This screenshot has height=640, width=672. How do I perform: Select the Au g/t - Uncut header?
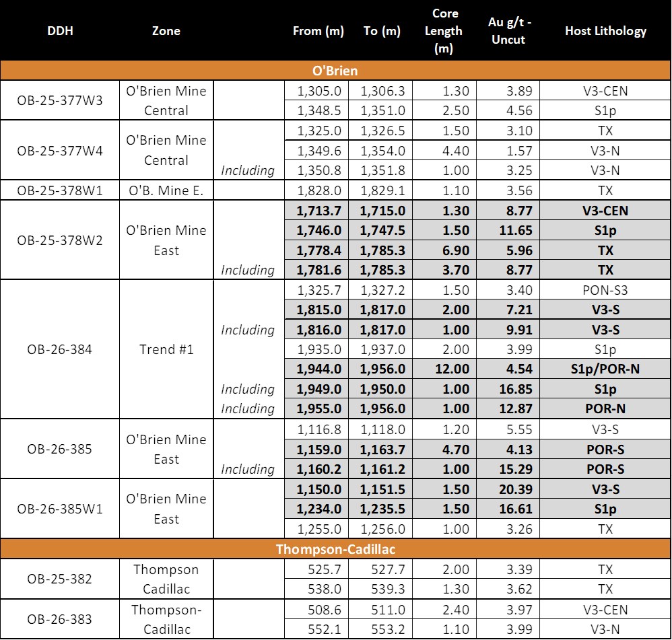coord(509,31)
